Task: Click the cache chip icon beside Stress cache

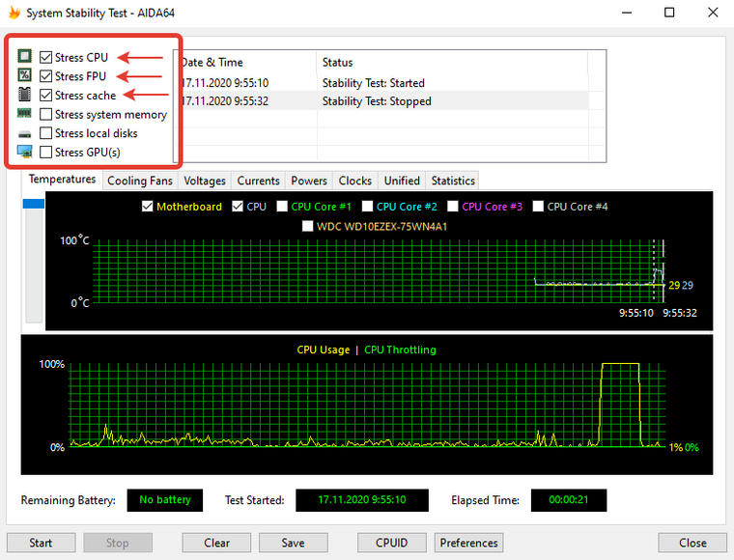Action: pyautogui.click(x=24, y=95)
